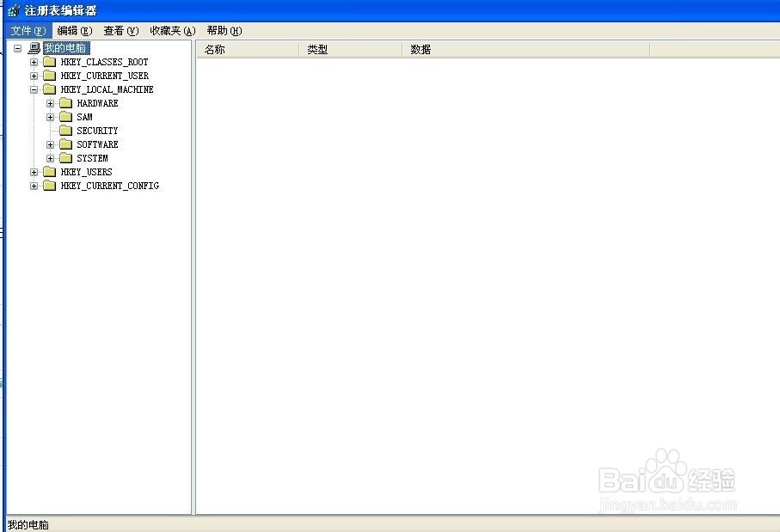Open the 收藏夹(A) menu

click(x=173, y=31)
